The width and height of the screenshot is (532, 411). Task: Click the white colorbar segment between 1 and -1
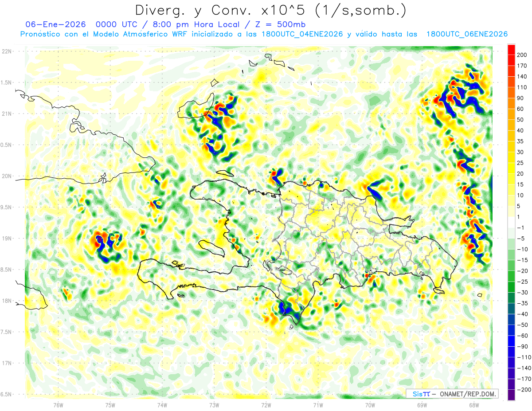tap(511, 222)
